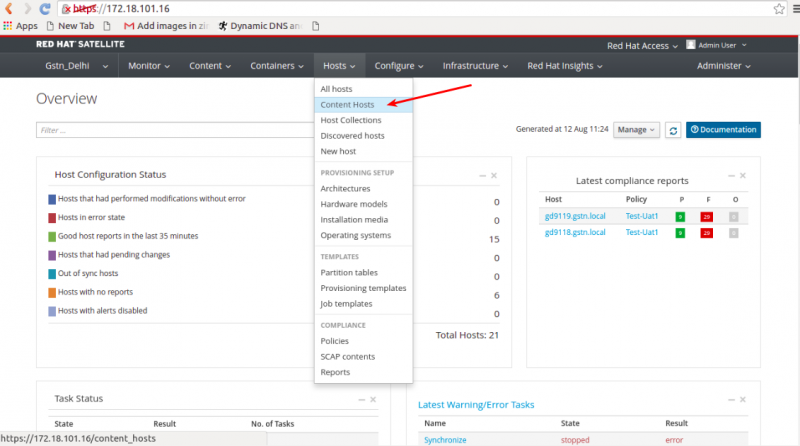Minimize the Latest Warning/Error Tasks widget
The height and width of the screenshot is (446, 800).
point(731,400)
